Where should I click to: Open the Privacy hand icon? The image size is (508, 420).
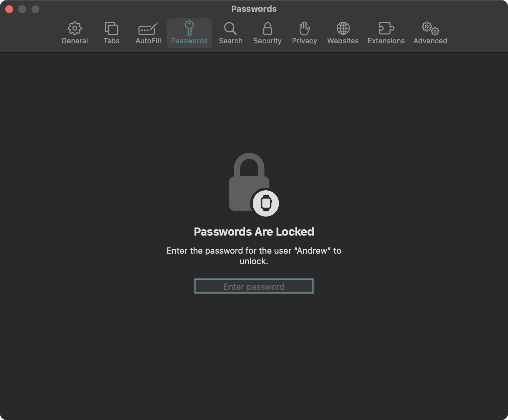coord(305,29)
